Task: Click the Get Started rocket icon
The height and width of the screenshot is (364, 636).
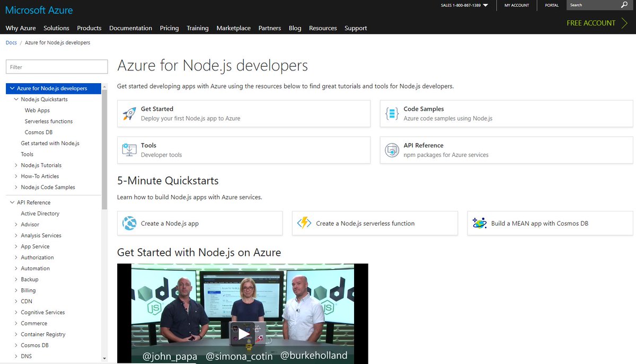Action: [x=129, y=113]
